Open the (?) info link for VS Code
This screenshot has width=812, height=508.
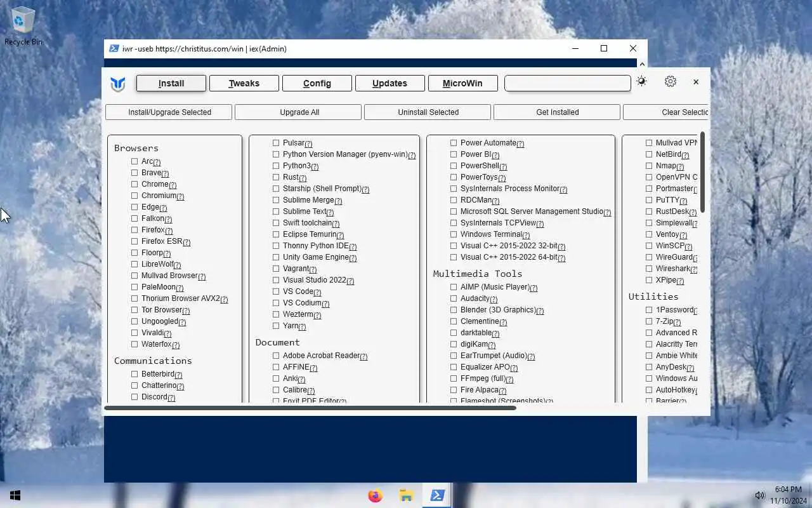317,292
